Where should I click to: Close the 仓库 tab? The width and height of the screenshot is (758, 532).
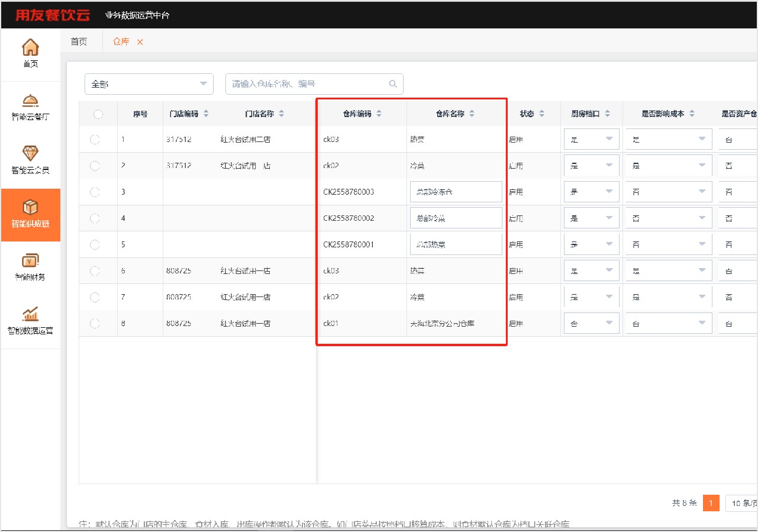pyautogui.click(x=140, y=42)
